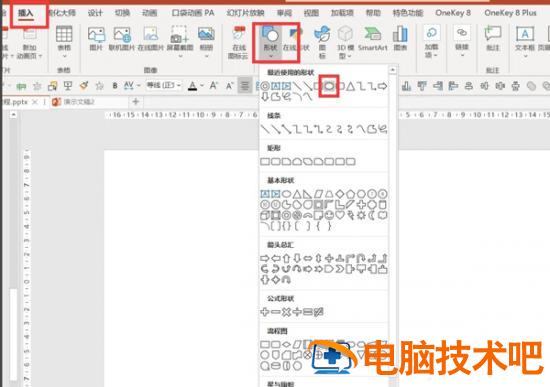
Task: Open the Design ribbon tab
Action: 95,13
